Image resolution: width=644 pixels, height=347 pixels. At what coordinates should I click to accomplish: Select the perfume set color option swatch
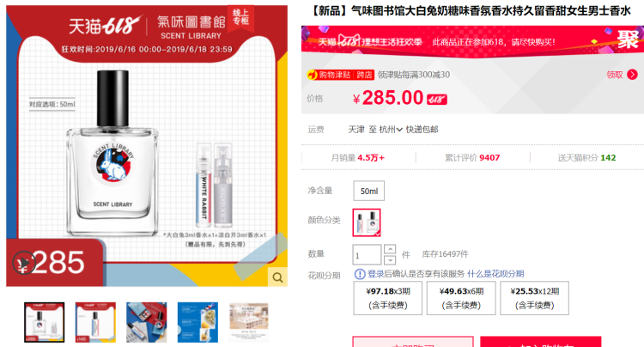367,222
